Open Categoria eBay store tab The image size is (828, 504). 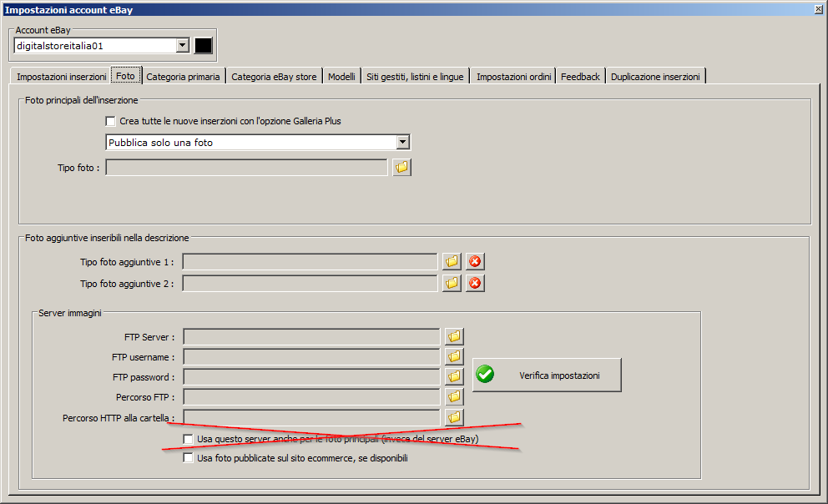pos(274,77)
